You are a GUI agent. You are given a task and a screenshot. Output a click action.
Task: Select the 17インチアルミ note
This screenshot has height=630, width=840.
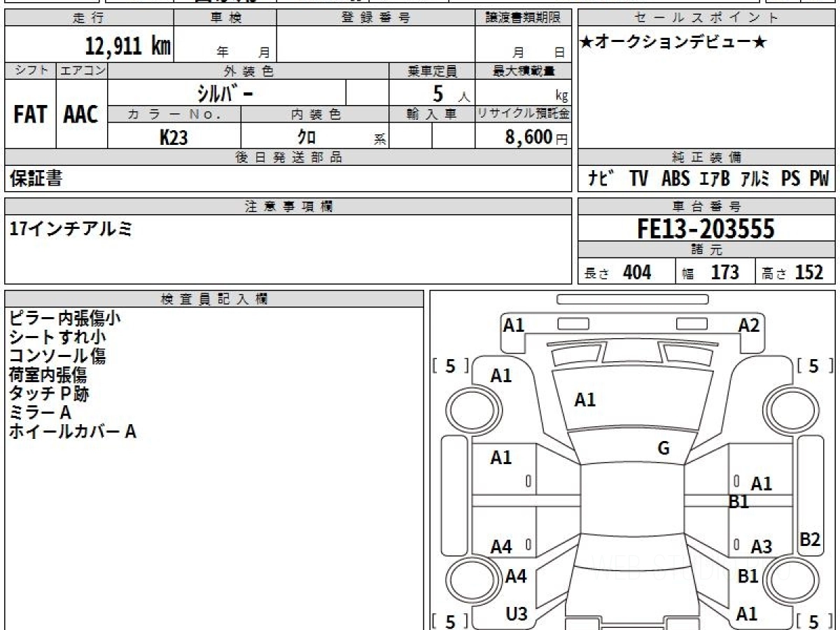point(71,228)
